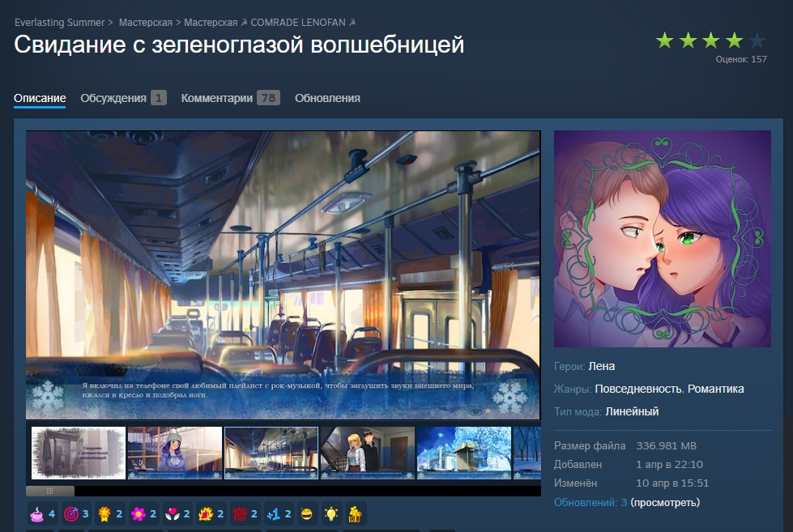Go to the Обновления tab
Screen dimensions: 793x532
328,98
